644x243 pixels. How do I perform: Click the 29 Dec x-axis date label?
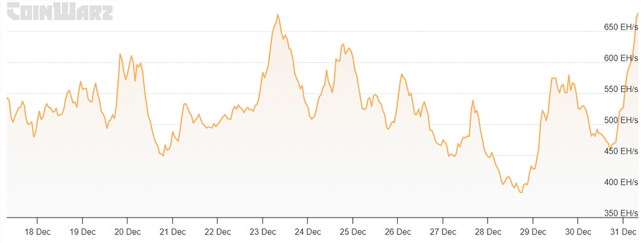pyautogui.click(x=533, y=232)
